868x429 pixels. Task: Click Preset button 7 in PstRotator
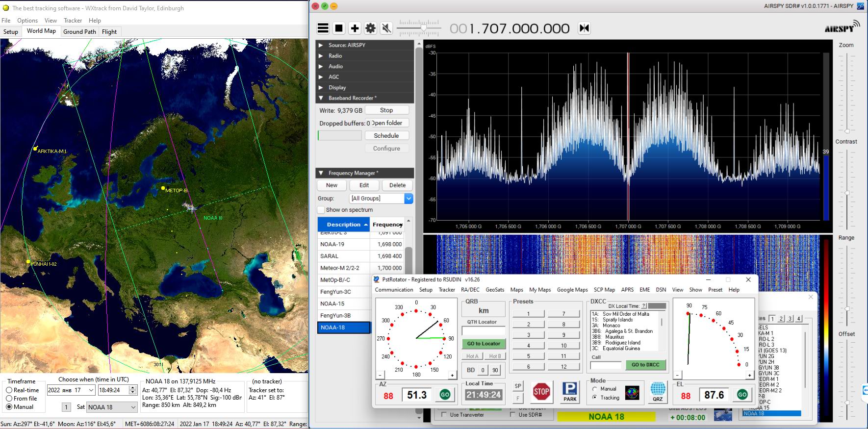[563, 314]
